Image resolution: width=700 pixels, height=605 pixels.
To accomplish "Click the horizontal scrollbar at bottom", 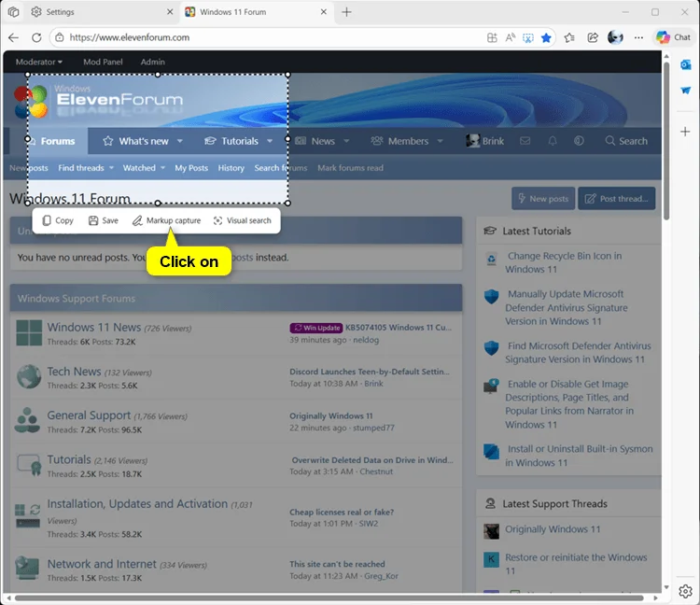I will 330,598.
